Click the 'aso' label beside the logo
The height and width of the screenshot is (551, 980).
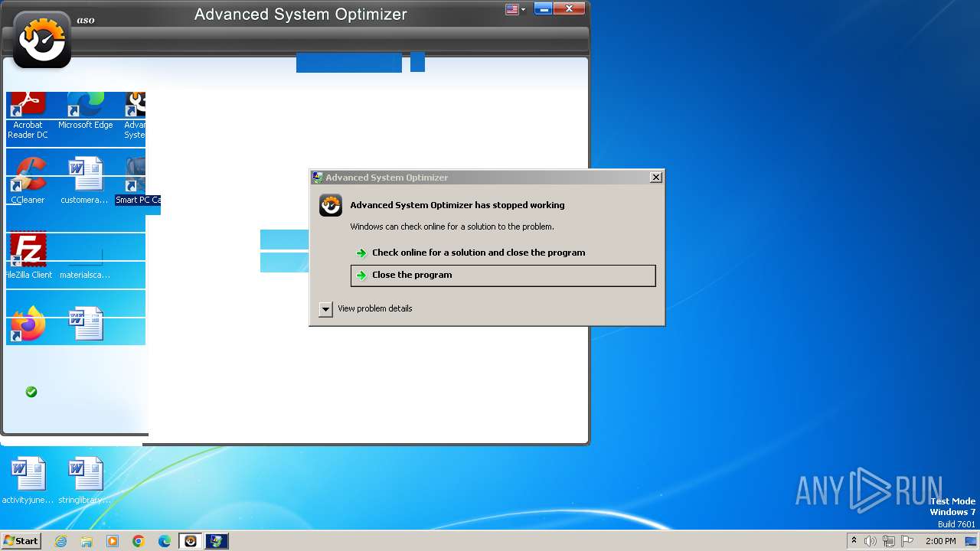pyautogui.click(x=86, y=20)
